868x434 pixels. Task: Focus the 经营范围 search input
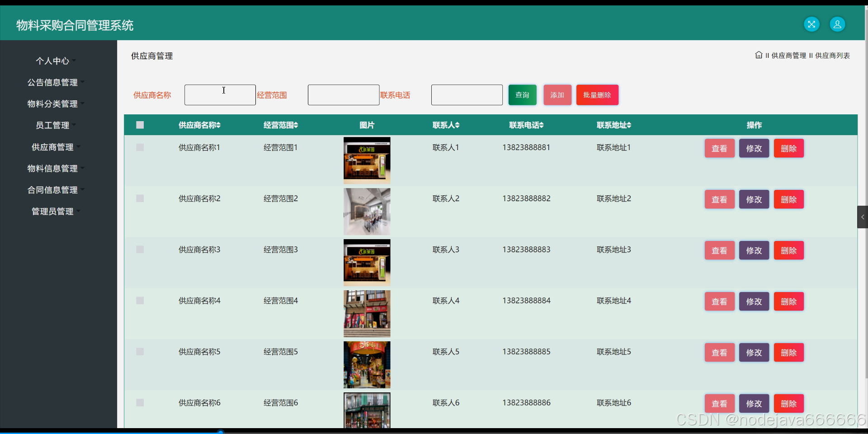(x=344, y=95)
